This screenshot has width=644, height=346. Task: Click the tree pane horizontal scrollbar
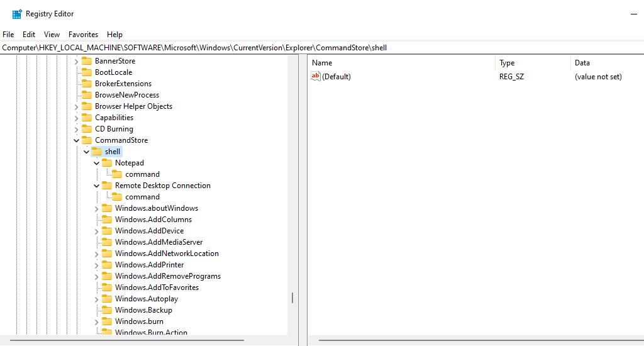(127, 340)
